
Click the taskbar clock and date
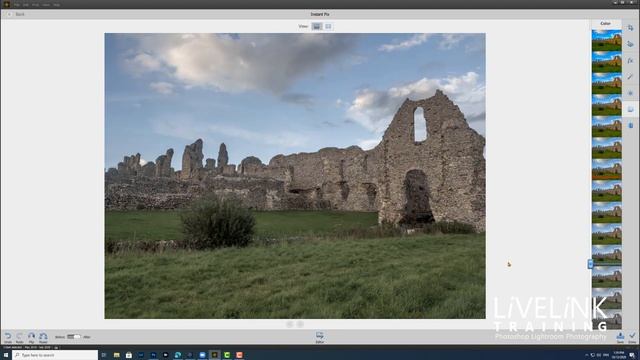[619, 355]
